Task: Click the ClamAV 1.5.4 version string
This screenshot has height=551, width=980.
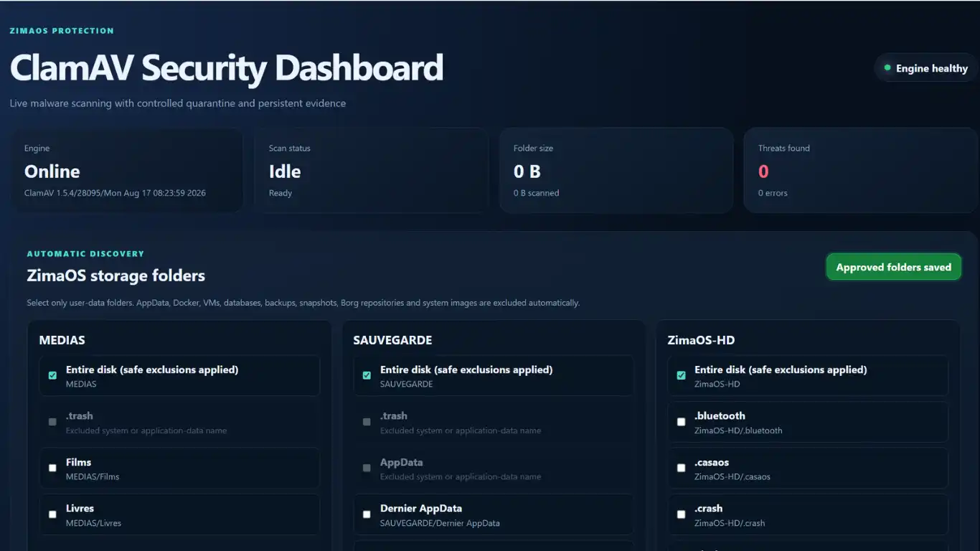Action: tap(115, 193)
